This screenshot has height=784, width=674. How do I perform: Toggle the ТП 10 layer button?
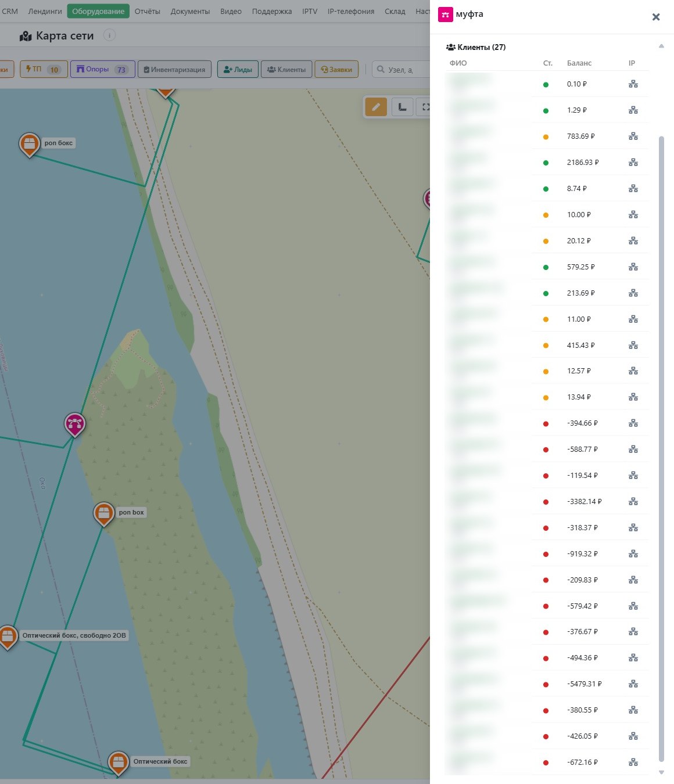click(x=44, y=69)
